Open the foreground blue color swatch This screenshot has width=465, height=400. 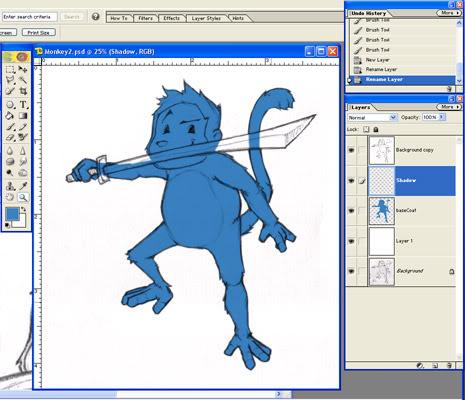coord(12,214)
